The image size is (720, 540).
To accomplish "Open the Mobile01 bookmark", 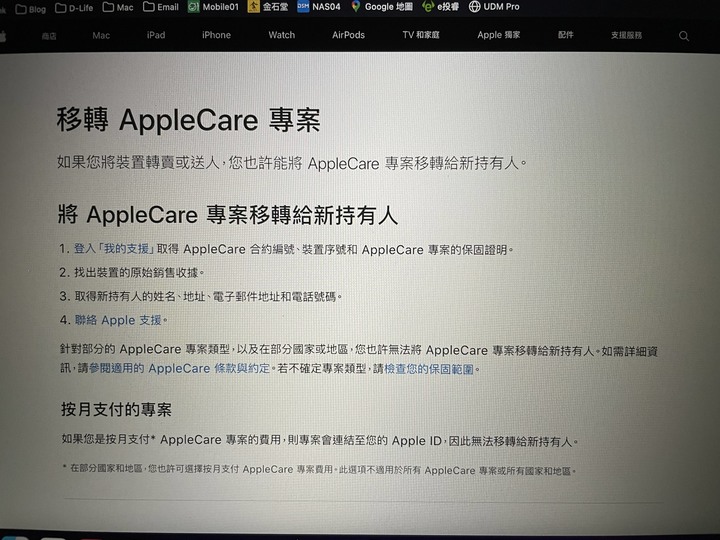I will 214,7.
